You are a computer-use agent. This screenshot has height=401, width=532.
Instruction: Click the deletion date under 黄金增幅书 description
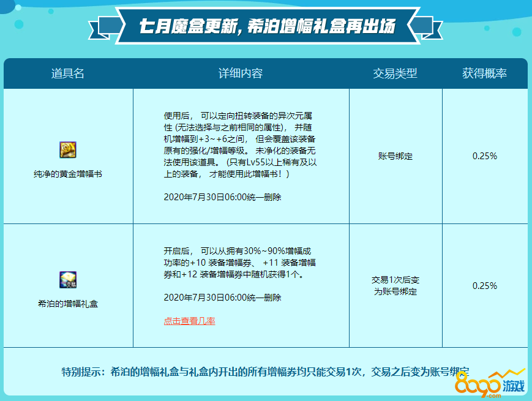222,198
